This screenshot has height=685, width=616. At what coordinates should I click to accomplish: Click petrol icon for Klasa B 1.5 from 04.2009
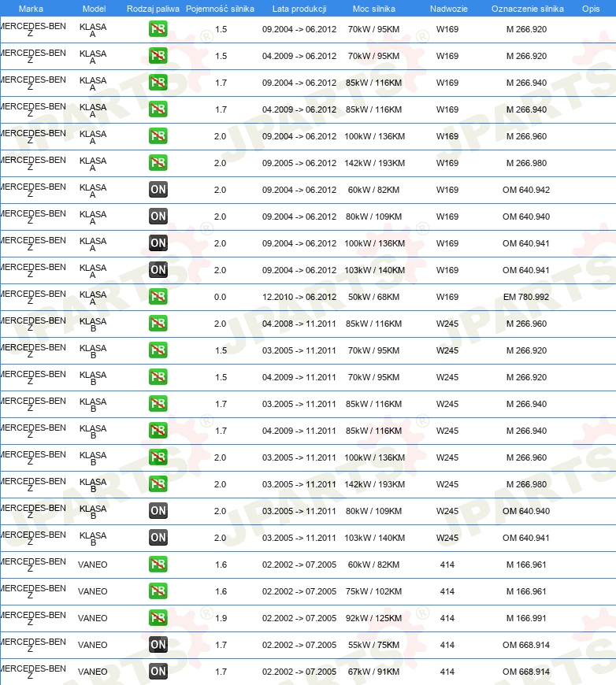pos(158,377)
